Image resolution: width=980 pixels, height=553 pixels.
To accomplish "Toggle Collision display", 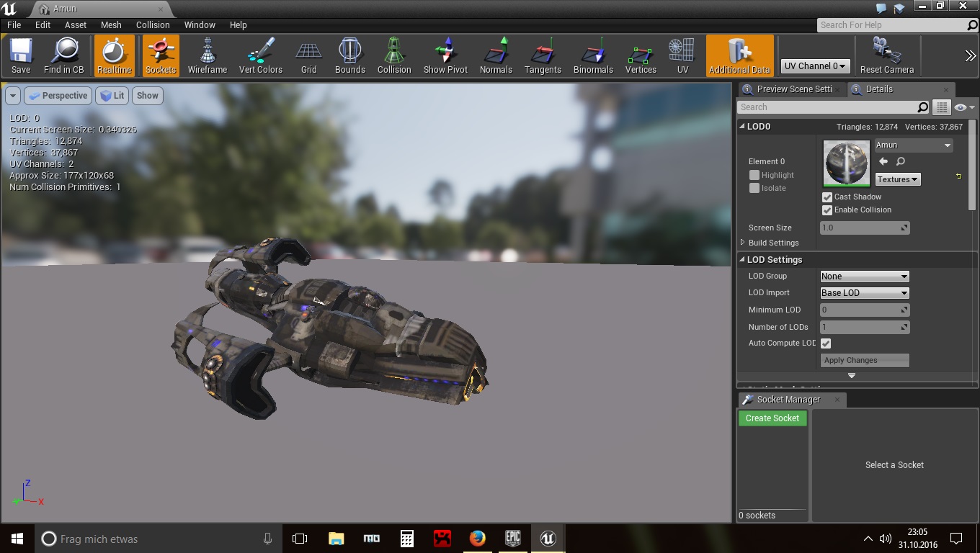I will pos(394,55).
